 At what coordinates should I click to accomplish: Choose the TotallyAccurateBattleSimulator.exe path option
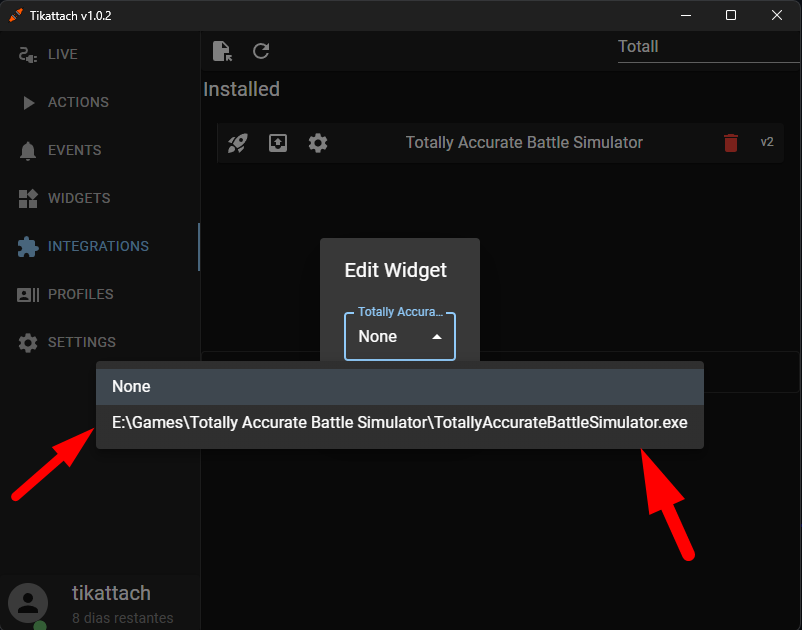click(x=400, y=423)
